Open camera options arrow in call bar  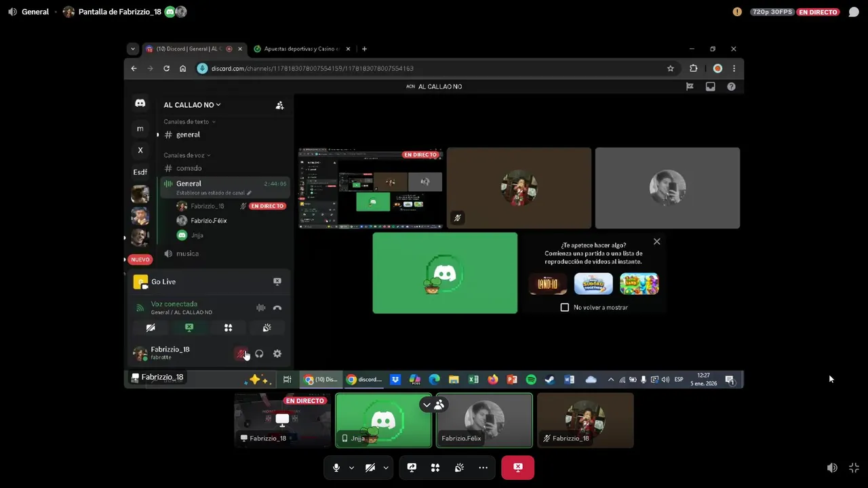pyautogui.click(x=385, y=468)
